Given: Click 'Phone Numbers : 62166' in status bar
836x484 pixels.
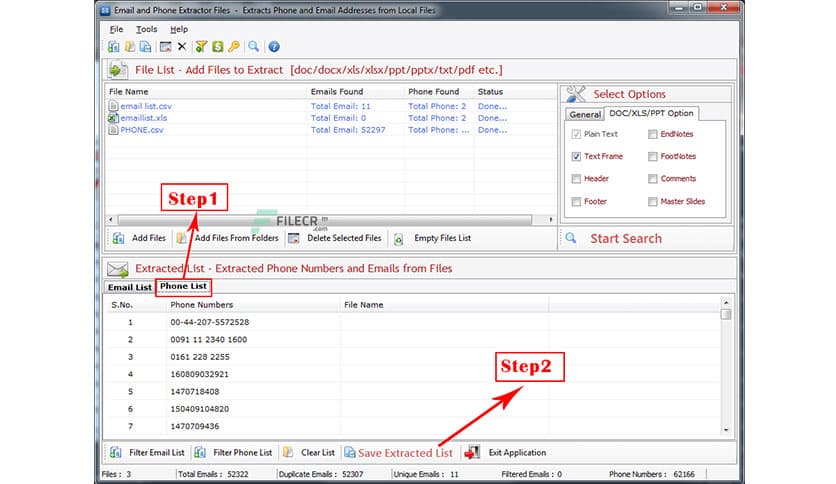Looking at the screenshot, I should [x=652, y=474].
